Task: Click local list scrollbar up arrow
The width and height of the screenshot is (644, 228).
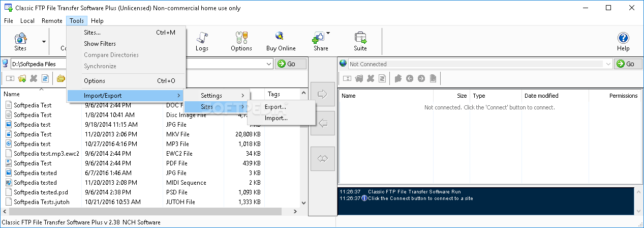Action: 304,94
